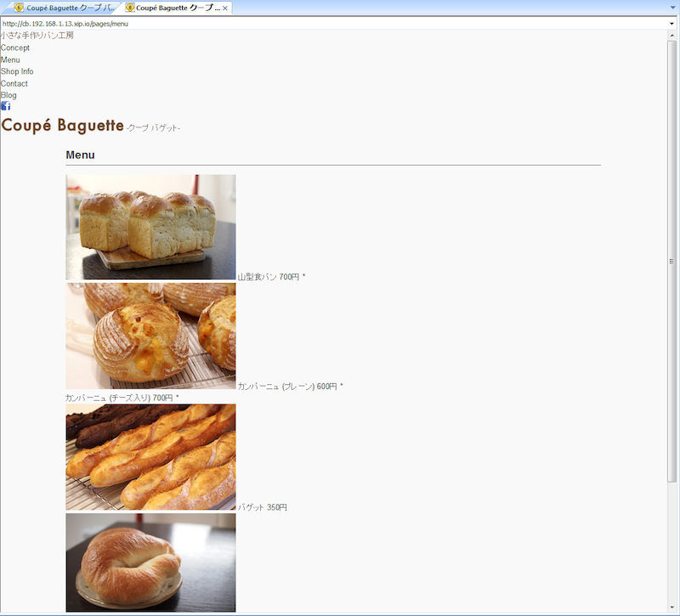Close the active tab with its X button
The width and height of the screenshot is (680, 616).
click(x=224, y=7)
